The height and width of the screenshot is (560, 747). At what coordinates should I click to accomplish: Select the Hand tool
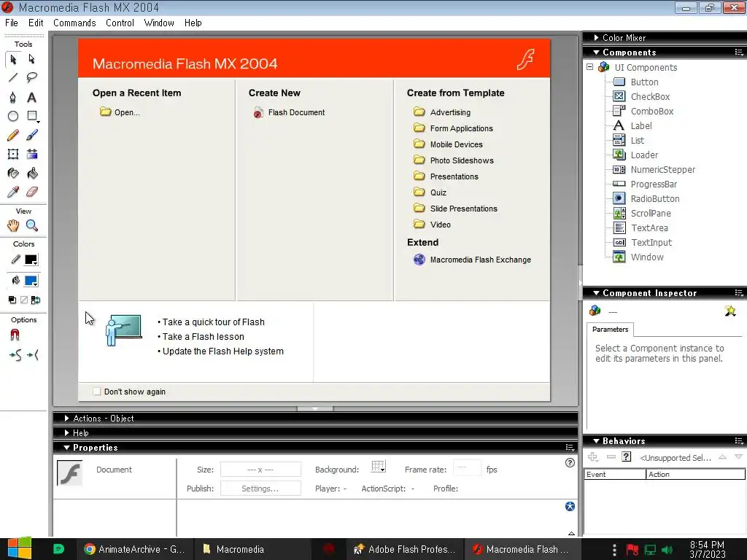click(13, 226)
